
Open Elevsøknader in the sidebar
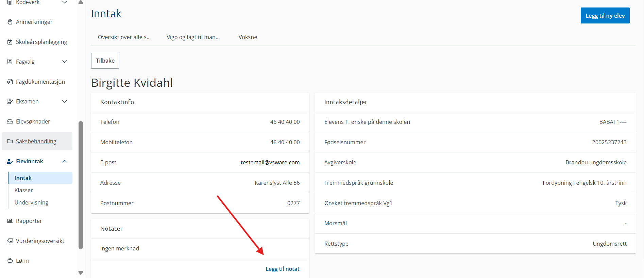(x=33, y=121)
